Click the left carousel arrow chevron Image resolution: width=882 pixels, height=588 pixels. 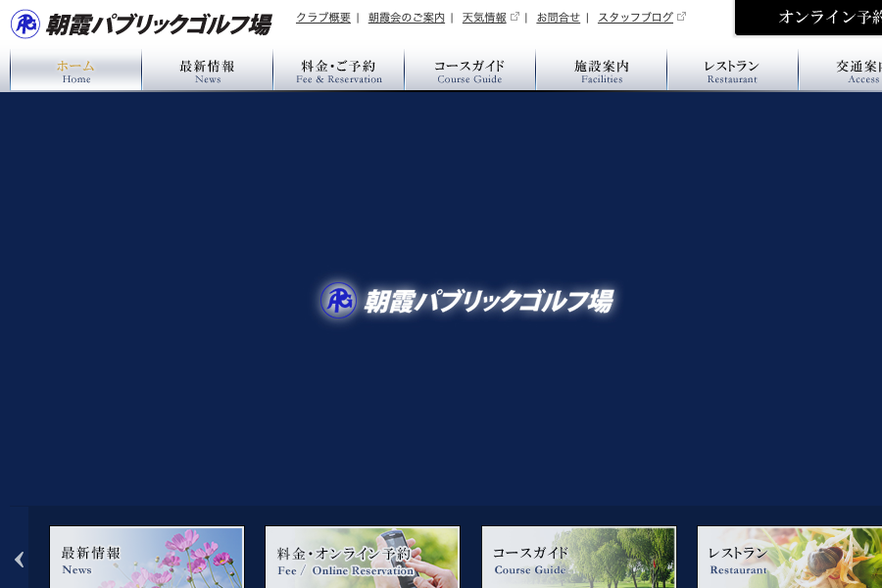[19, 560]
